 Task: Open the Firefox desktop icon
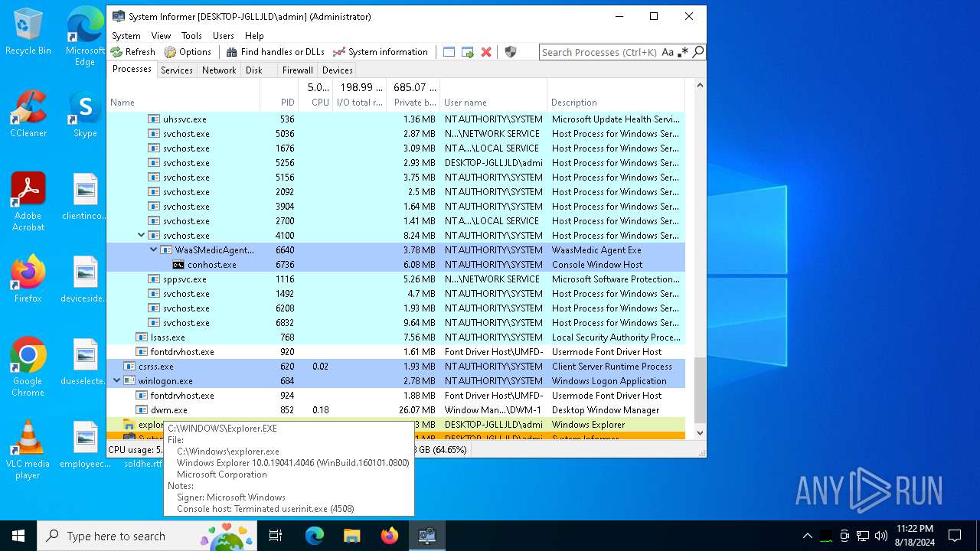pyautogui.click(x=28, y=279)
